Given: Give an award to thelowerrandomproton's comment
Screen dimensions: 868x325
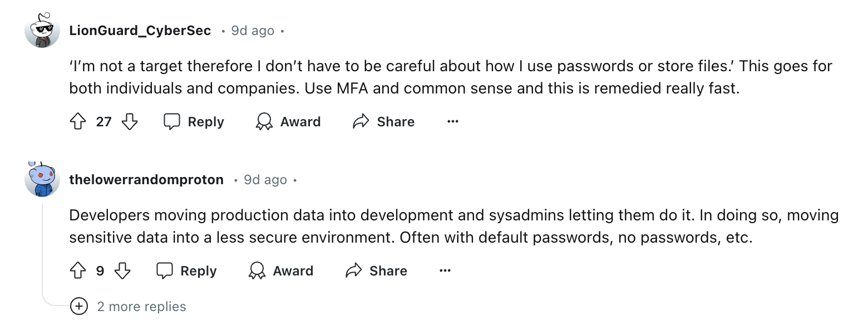Looking at the screenshot, I should [x=281, y=271].
